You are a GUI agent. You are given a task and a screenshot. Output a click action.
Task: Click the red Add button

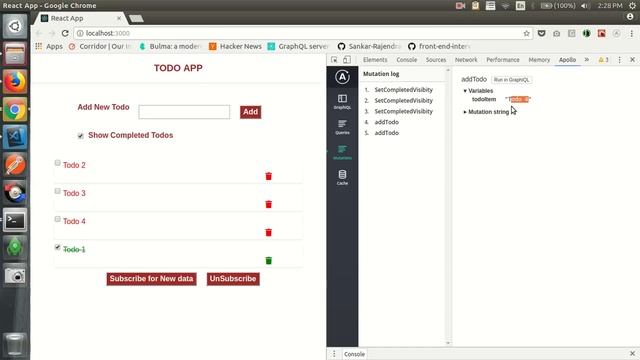click(251, 112)
